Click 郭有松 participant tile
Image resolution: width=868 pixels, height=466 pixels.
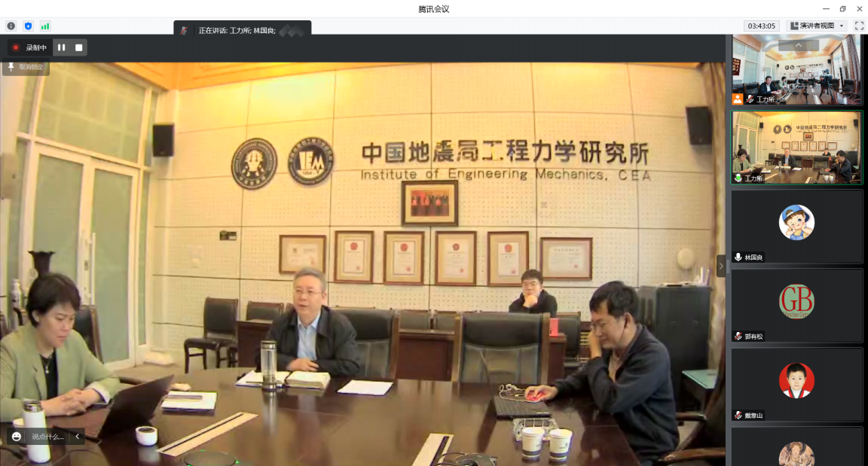796,305
